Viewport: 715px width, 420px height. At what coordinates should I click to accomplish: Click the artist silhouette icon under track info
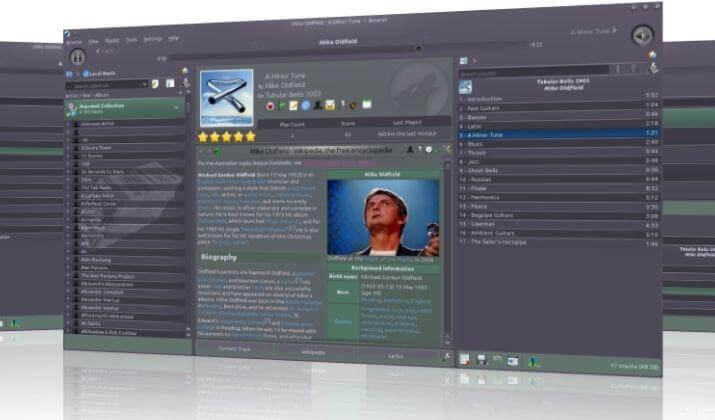[x=317, y=105]
